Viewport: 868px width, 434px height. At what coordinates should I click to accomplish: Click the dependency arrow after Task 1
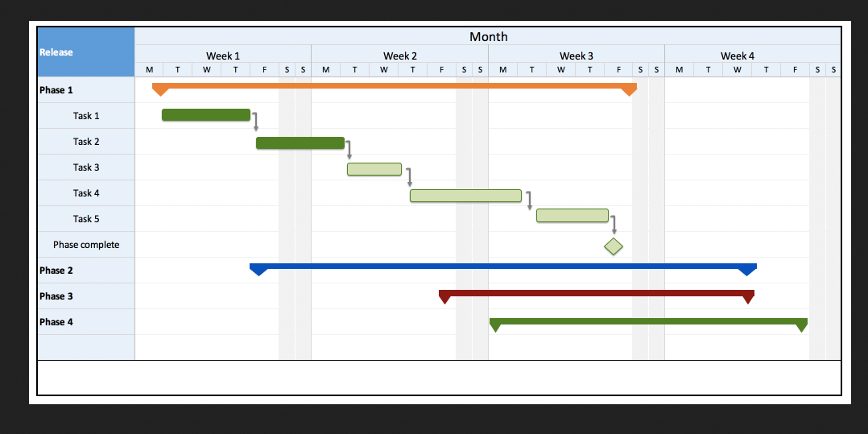[255, 122]
